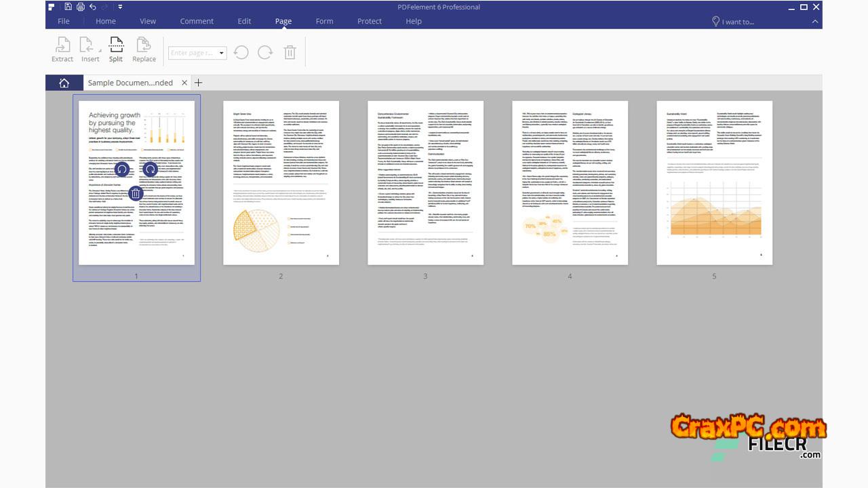
Task: Click the Split pages tool
Action: [x=116, y=49]
